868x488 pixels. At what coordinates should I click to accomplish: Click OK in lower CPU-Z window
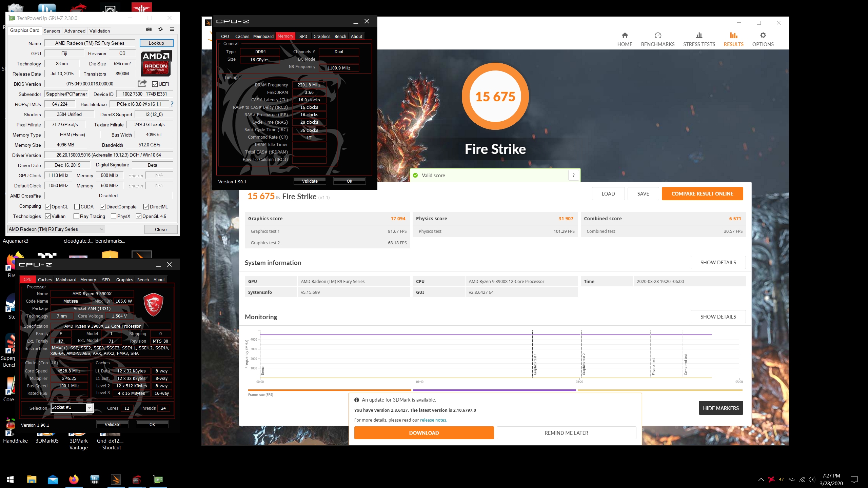pos(152,424)
